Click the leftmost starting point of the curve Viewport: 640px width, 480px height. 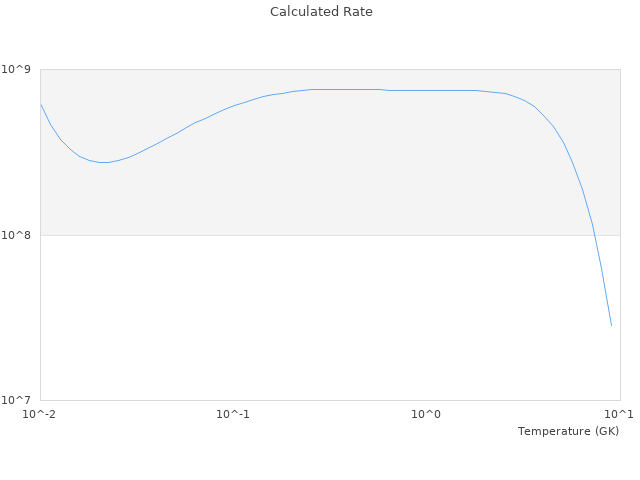[x=40, y=103]
